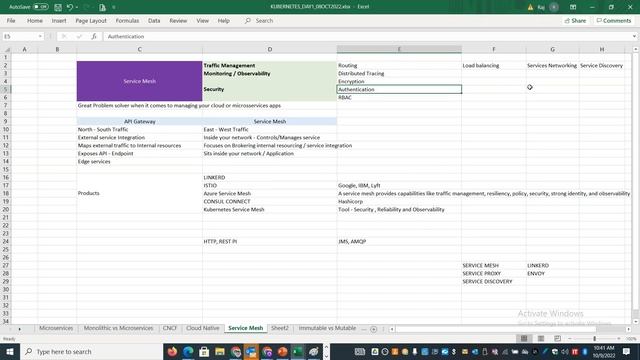Image resolution: width=640 pixels, height=360 pixels.
Task: Open the Undo history dropdown arrow
Action: [77, 7]
